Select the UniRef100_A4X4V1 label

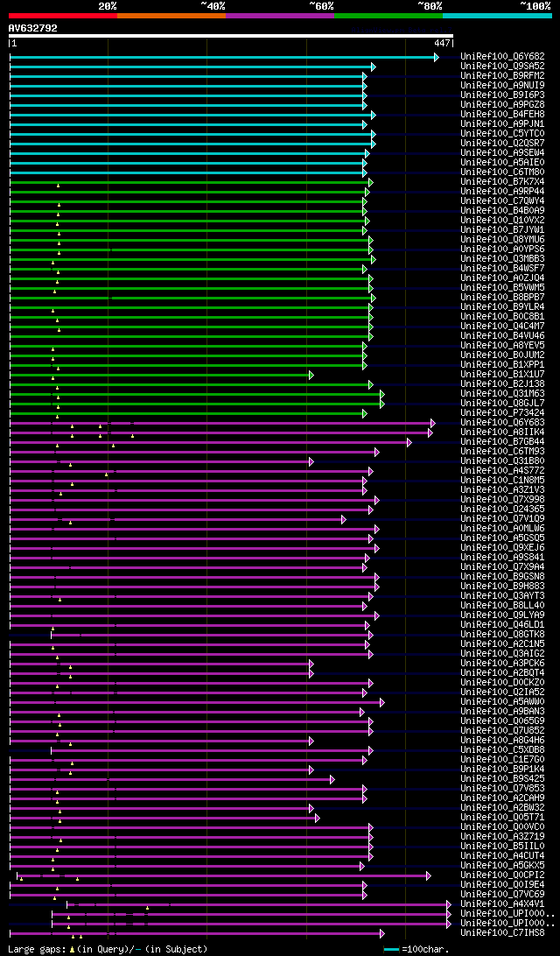(x=503, y=905)
